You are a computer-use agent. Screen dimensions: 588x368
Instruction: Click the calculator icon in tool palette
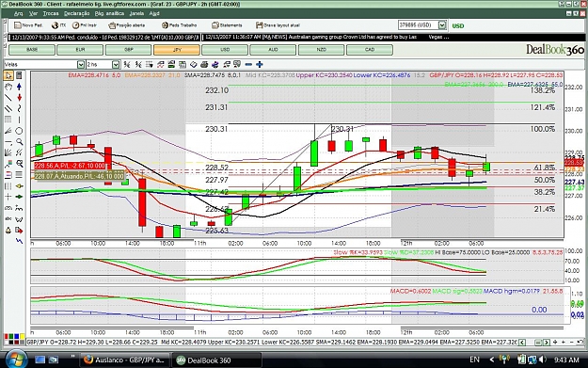click(x=19, y=76)
